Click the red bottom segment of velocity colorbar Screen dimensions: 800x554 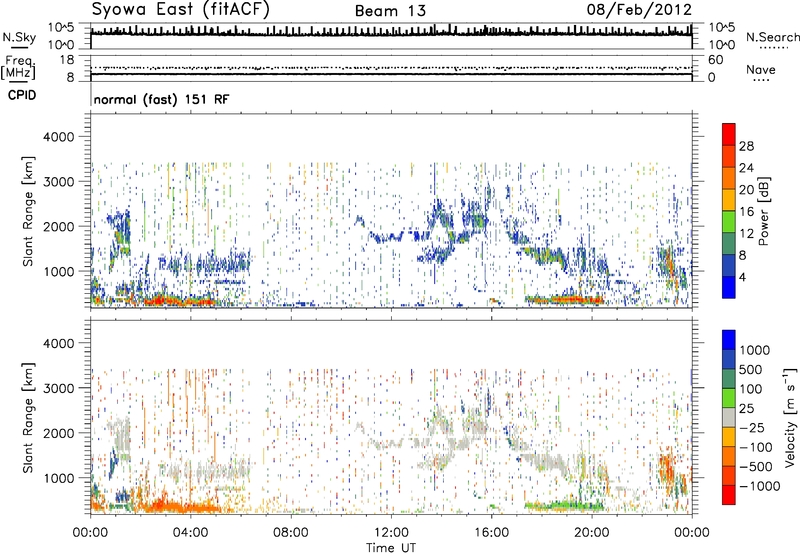[729, 494]
